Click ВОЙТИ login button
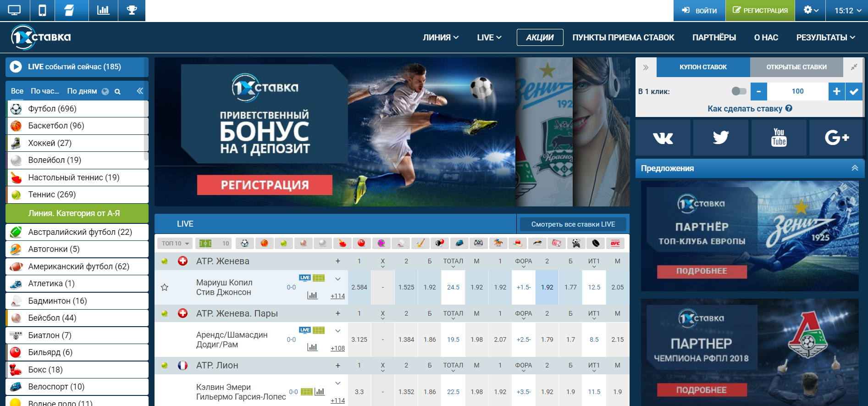868x406 pixels. pos(699,10)
